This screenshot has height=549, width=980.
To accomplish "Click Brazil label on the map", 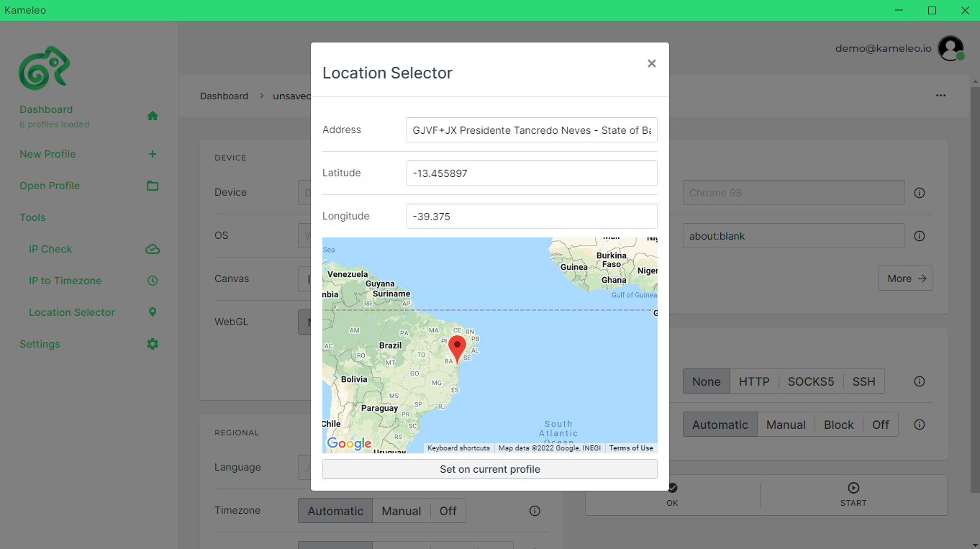I will tap(390, 345).
